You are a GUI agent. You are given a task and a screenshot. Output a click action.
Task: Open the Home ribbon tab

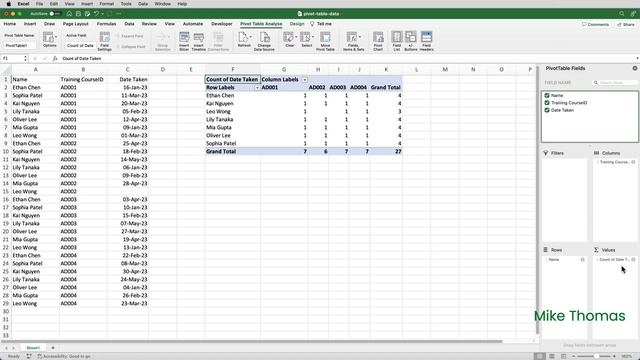[x=10, y=24]
